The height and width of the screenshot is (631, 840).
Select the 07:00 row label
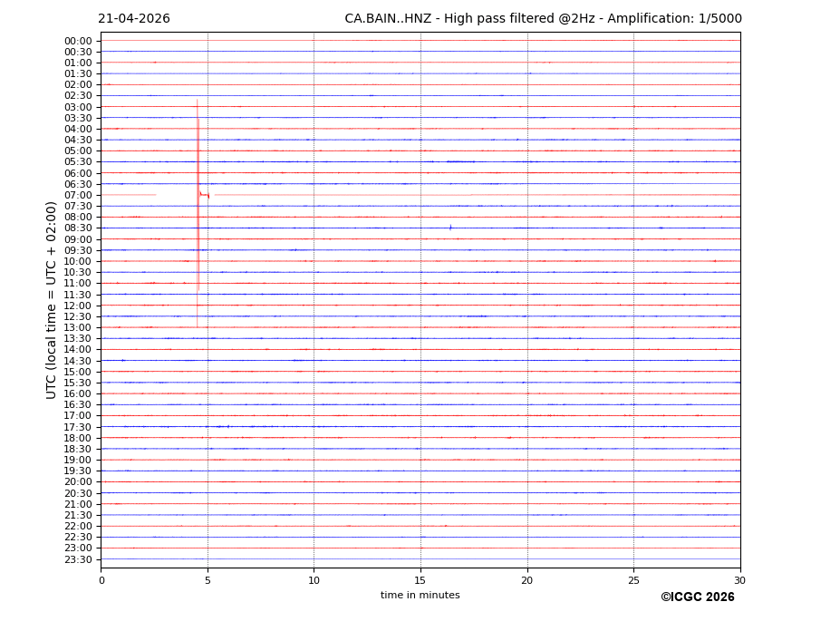point(78,195)
